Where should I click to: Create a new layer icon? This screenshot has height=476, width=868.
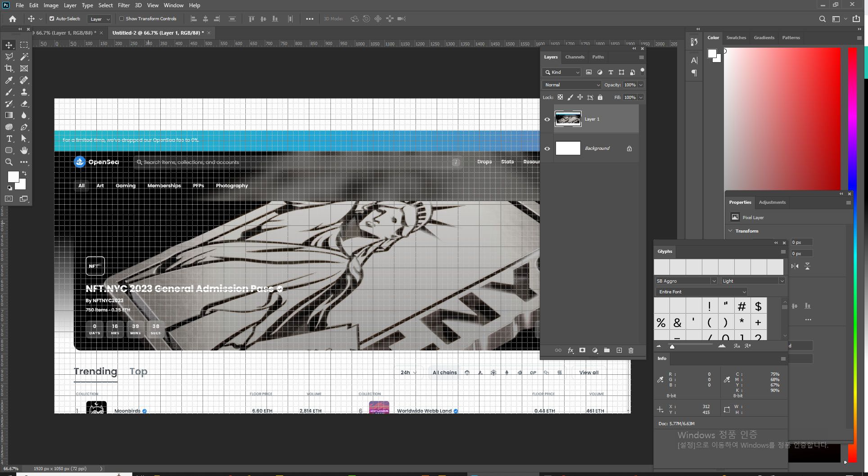[619, 350]
